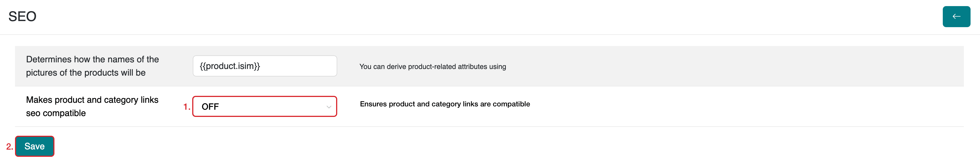Click the chevron on the OFF dropdown
Screen dimensions: 980x164
click(x=328, y=107)
